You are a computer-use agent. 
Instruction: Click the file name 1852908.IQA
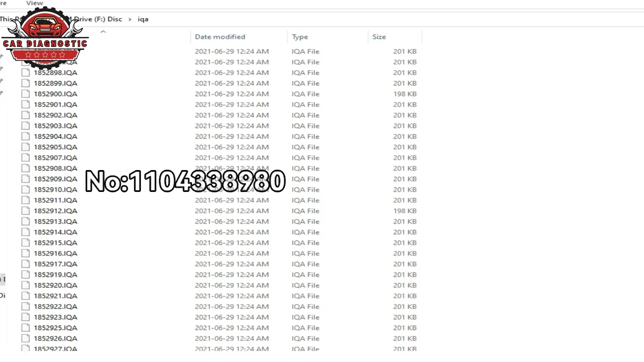coord(55,168)
